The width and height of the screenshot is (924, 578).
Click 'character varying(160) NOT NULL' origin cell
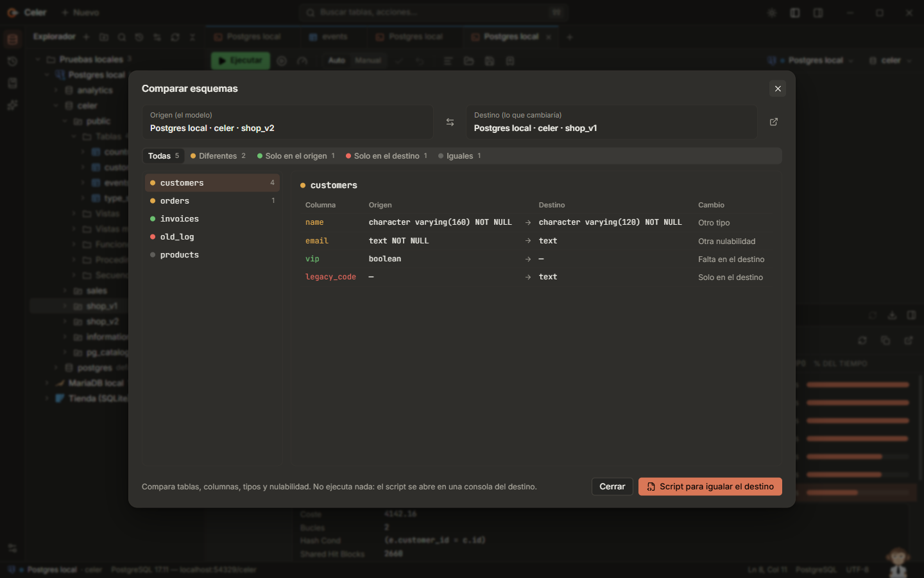tap(440, 222)
